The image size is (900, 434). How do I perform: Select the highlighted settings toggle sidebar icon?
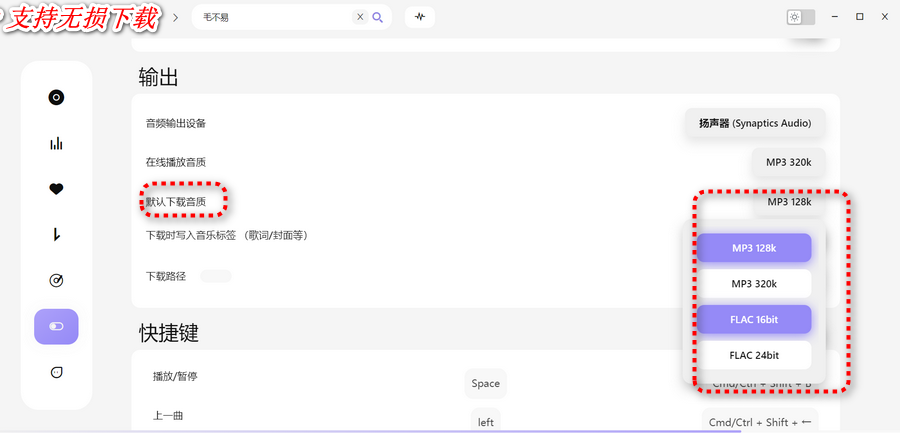(x=56, y=326)
